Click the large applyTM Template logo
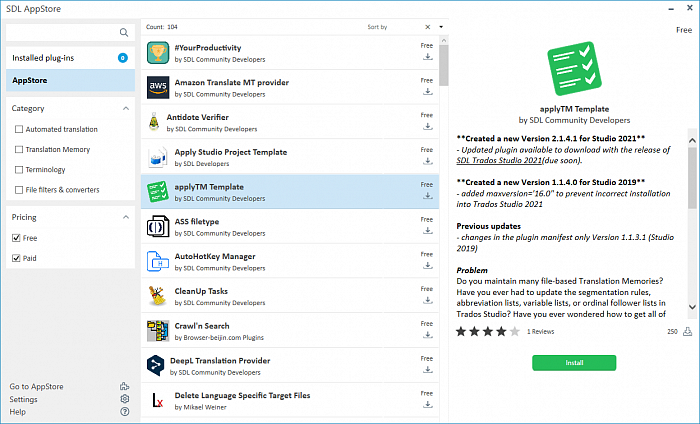 (574, 69)
